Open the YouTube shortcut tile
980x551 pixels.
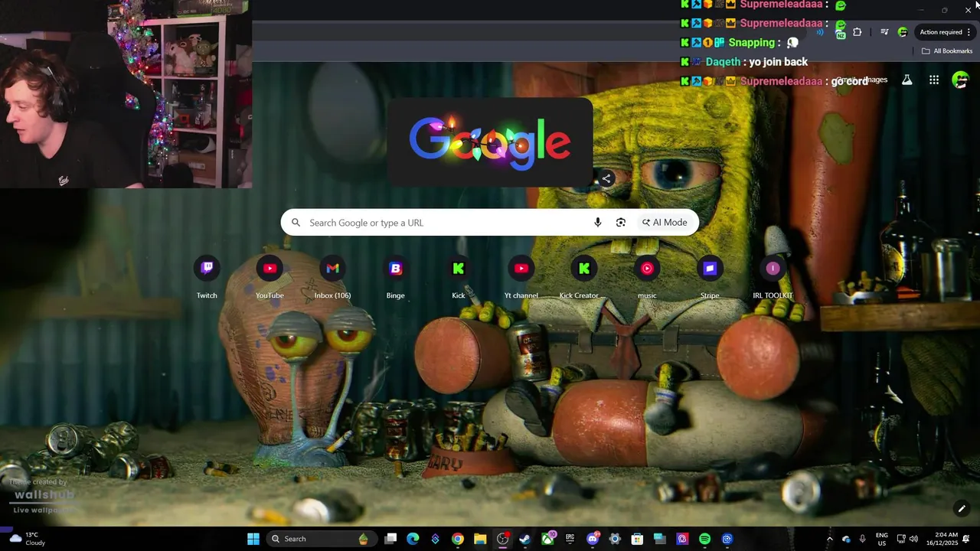click(x=269, y=277)
